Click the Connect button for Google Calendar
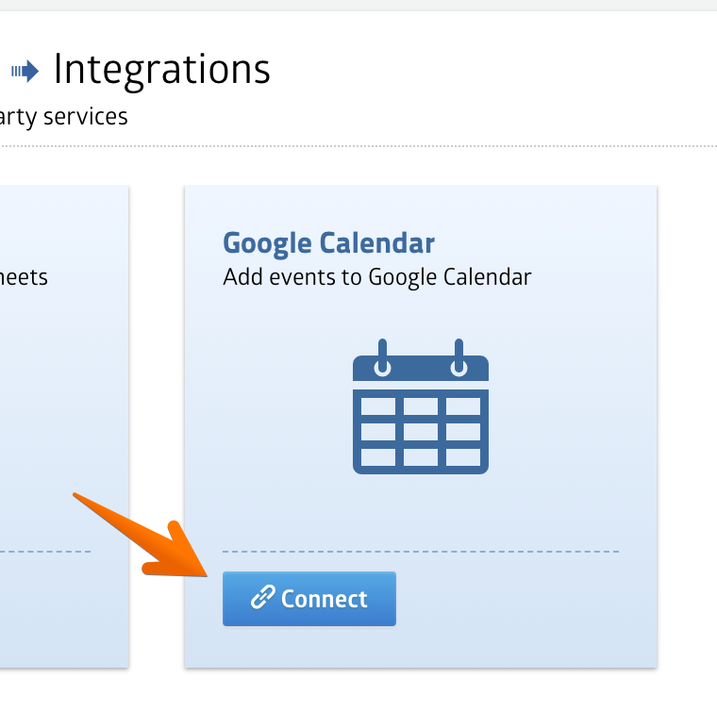Viewport: 717px width, 728px height. (x=308, y=599)
